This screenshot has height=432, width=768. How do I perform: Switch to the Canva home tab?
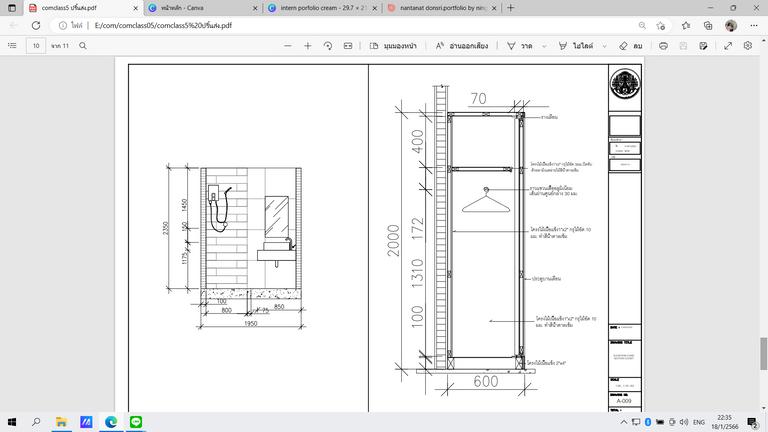[204, 8]
